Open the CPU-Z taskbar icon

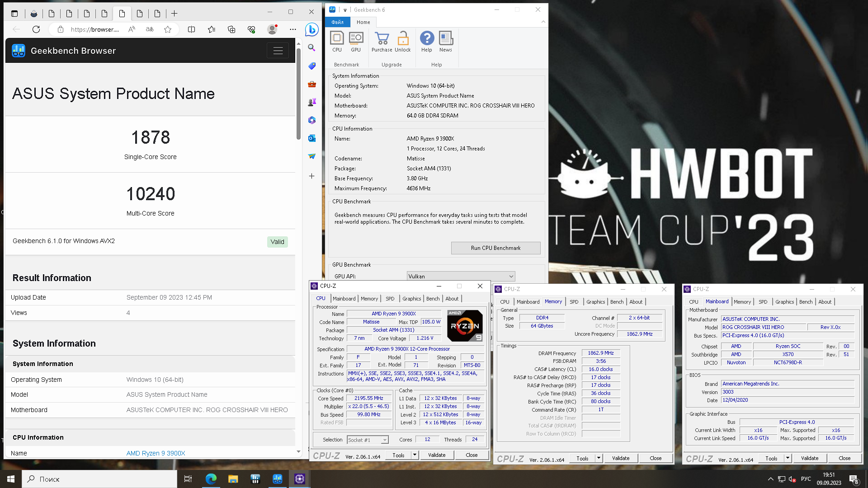click(299, 479)
